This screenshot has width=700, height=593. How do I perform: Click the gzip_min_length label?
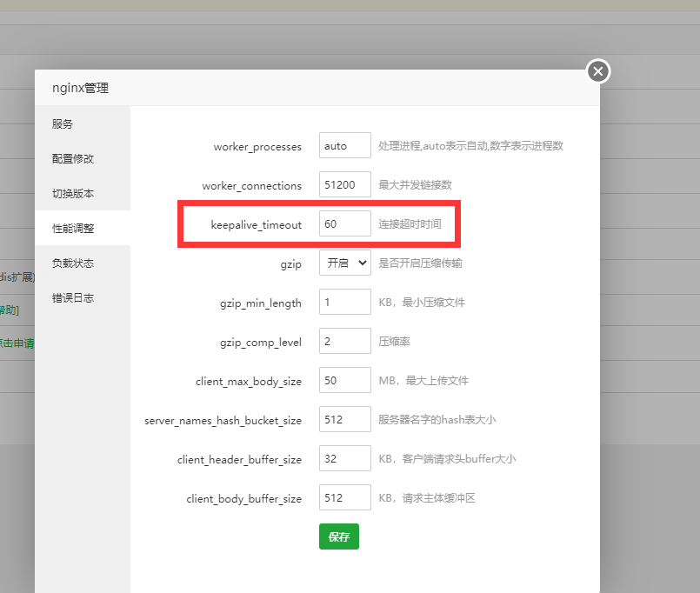pyautogui.click(x=261, y=303)
